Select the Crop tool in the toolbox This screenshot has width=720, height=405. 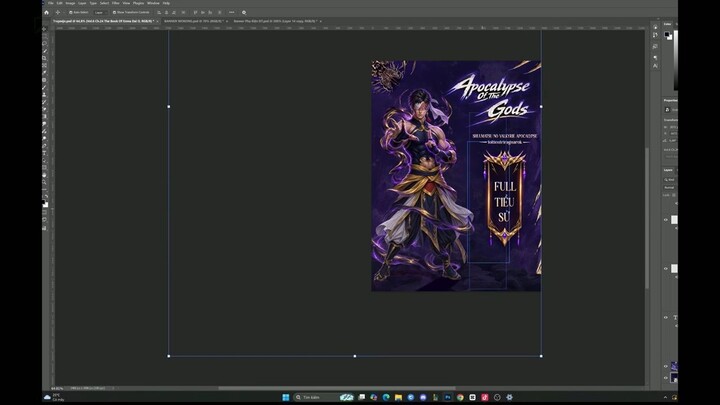click(x=45, y=58)
